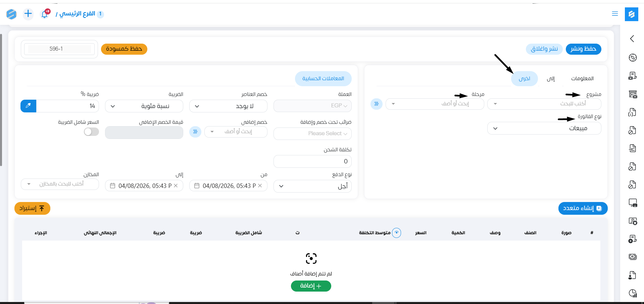The width and height of the screenshot is (644, 304).
Task: Open the الضريبة type dropdown
Action: click(x=144, y=106)
